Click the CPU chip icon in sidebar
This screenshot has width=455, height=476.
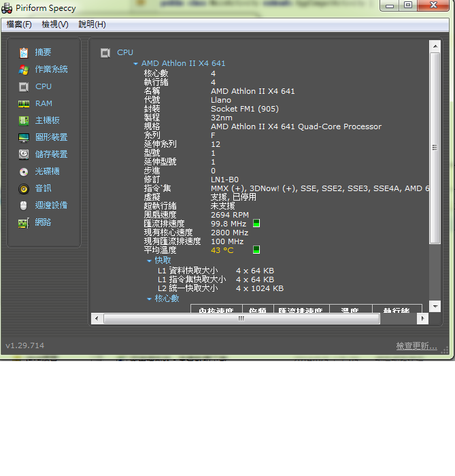(x=24, y=87)
